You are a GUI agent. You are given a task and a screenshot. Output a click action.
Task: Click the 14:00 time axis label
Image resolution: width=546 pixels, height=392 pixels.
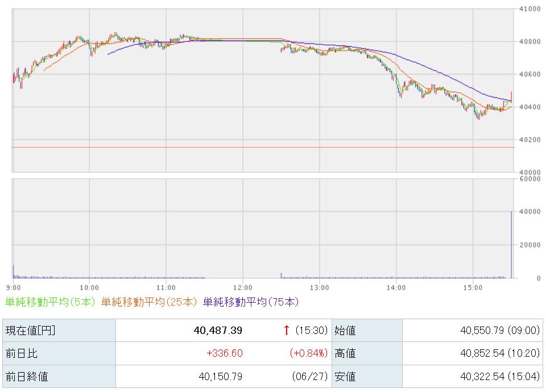point(396,288)
